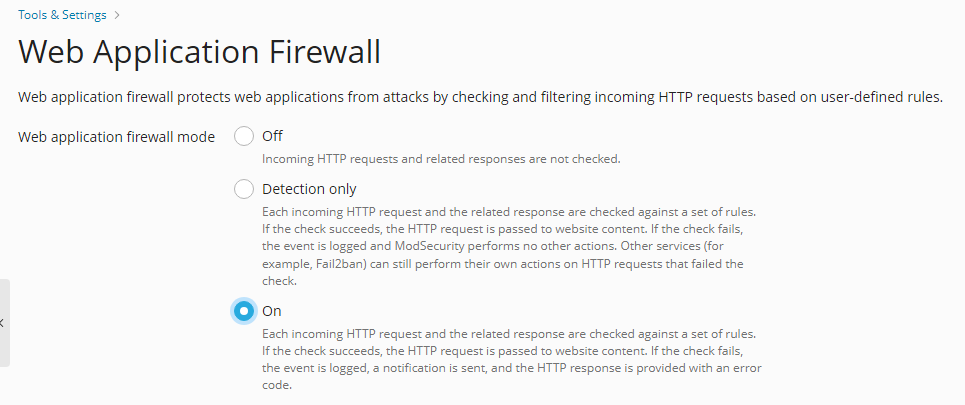
Task: Click the description text under Off option
Action: [441, 158]
